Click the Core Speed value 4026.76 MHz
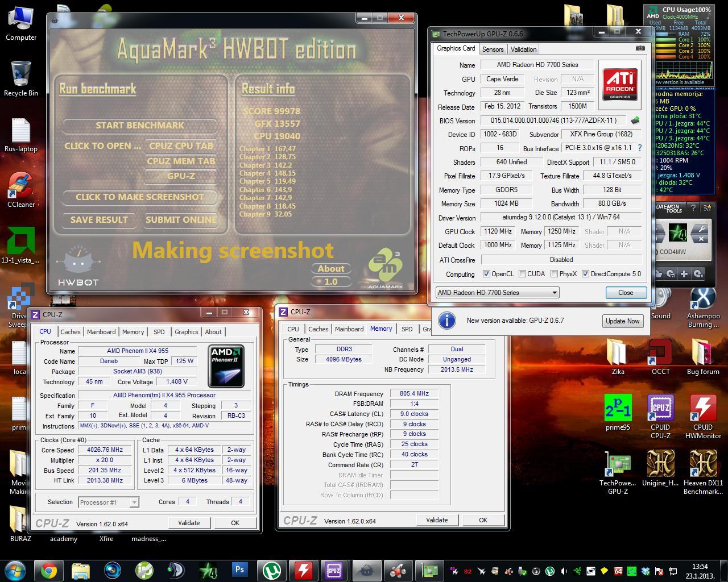728x582 pixels. pos(105,450)
